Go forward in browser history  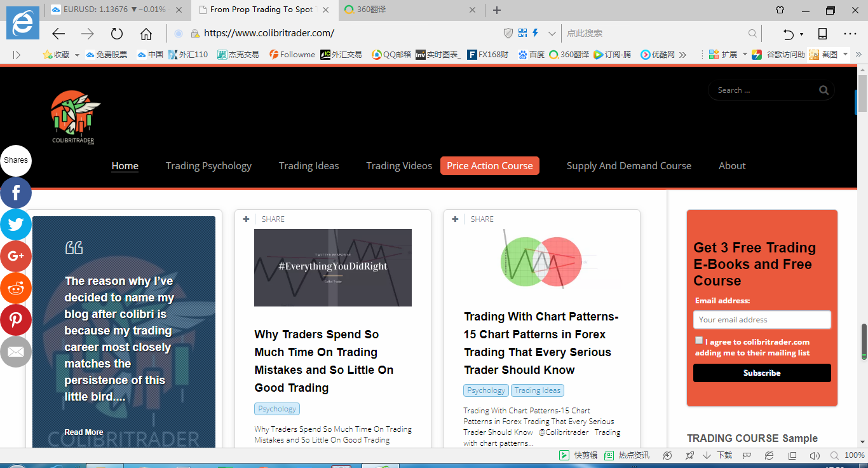pos(88,34)
